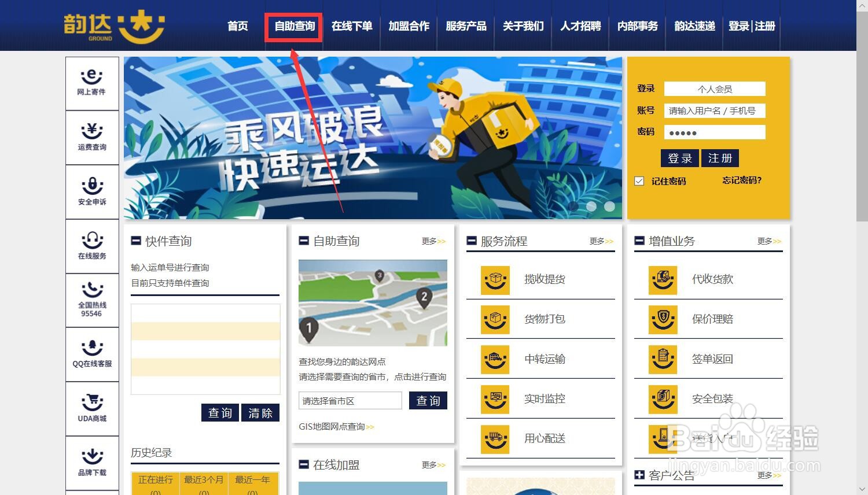Screen dimensions: 868x495
Task: Click the 账号 username input field
Action: coord(715,111)
